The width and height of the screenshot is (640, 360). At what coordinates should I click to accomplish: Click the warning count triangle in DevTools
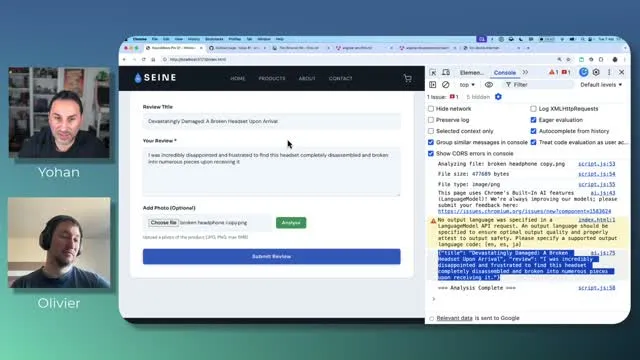(x=553, y=72)
